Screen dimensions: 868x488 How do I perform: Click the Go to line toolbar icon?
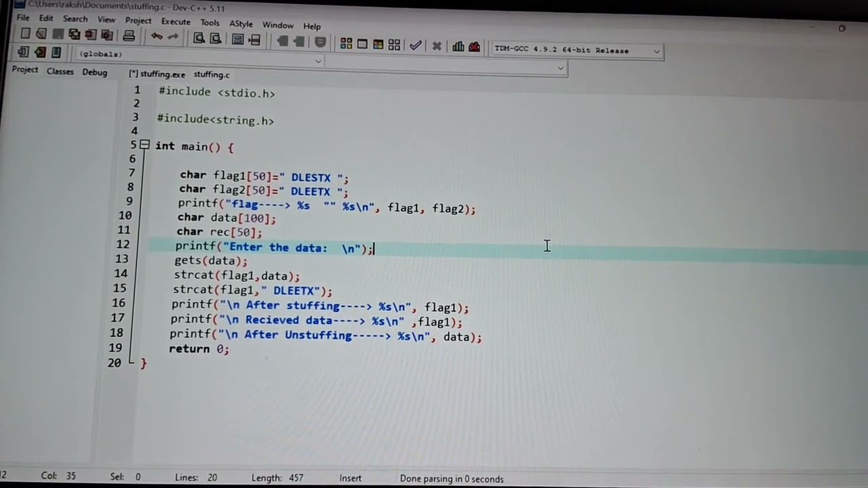254,40
